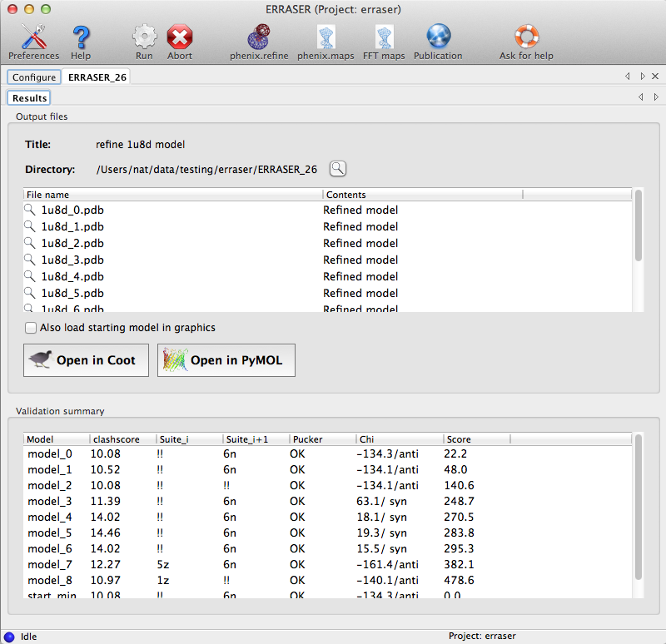Click Open in PyMOL button
Image resolution: width=666 pixels, height=644 pixels.
226,360
